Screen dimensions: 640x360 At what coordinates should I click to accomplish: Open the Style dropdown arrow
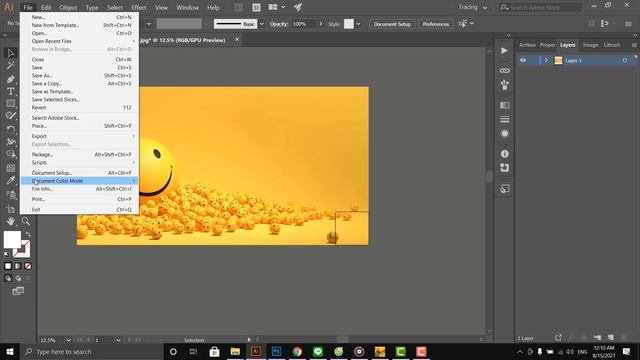(358, 24)
